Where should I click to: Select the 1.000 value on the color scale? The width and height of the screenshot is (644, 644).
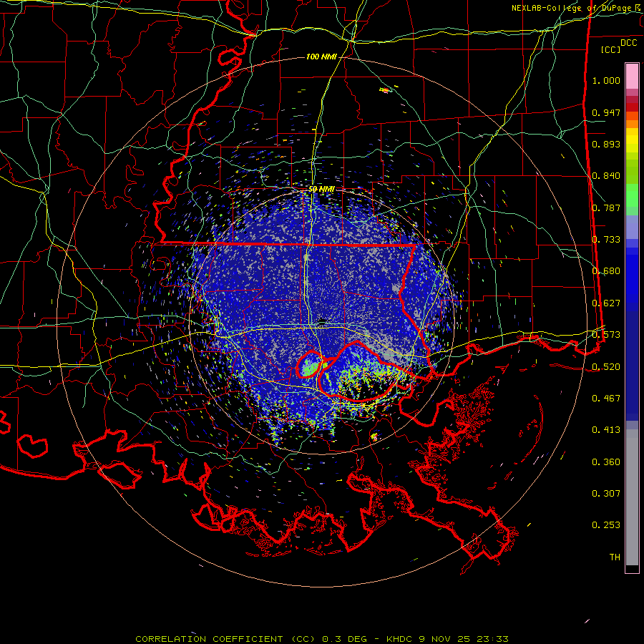(606, 80)
